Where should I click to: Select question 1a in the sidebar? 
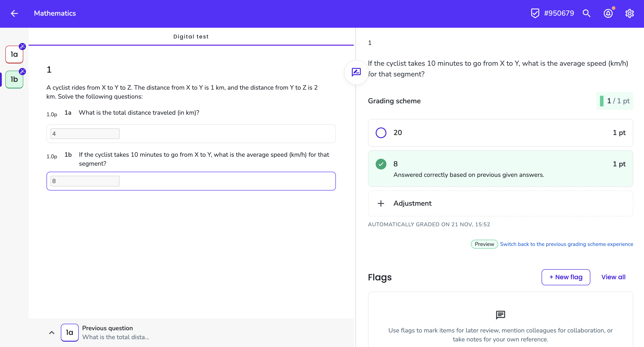(14, 55)
